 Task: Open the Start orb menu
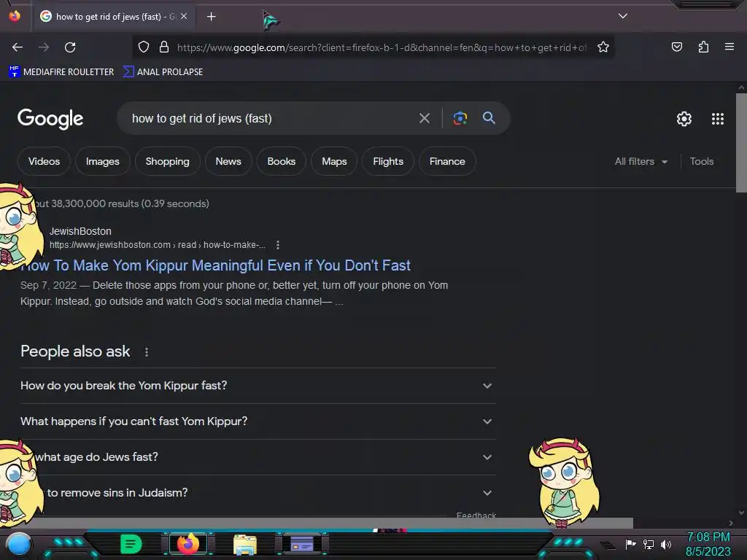[x=20, y=544]
